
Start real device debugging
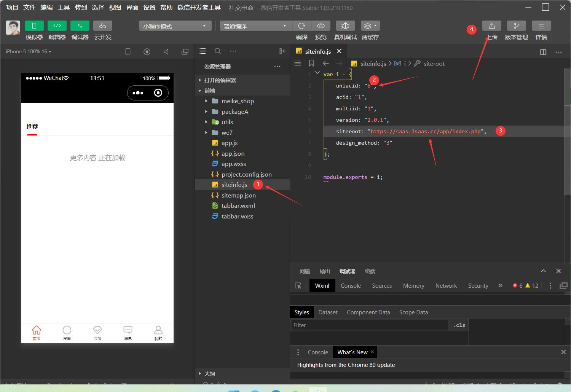pyautogui.click(x=346, y=26)
